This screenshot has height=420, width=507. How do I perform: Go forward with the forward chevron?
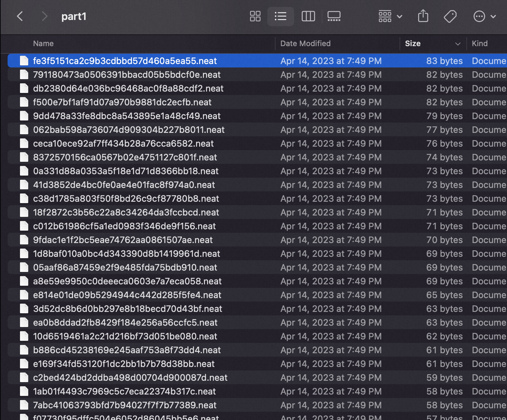tap(44, 16)
